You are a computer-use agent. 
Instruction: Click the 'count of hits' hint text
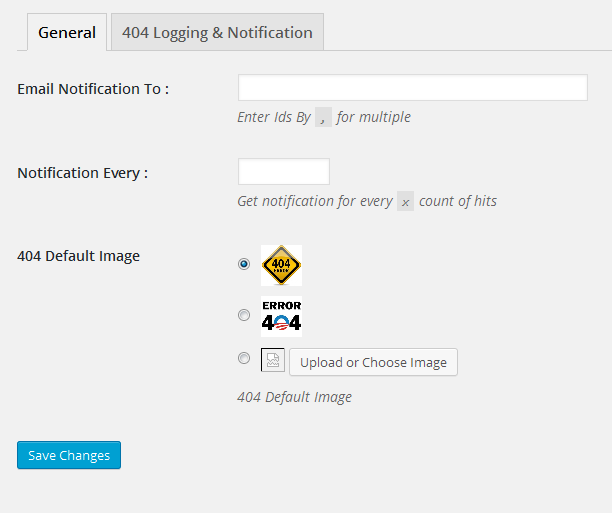[x=458, y=201]
